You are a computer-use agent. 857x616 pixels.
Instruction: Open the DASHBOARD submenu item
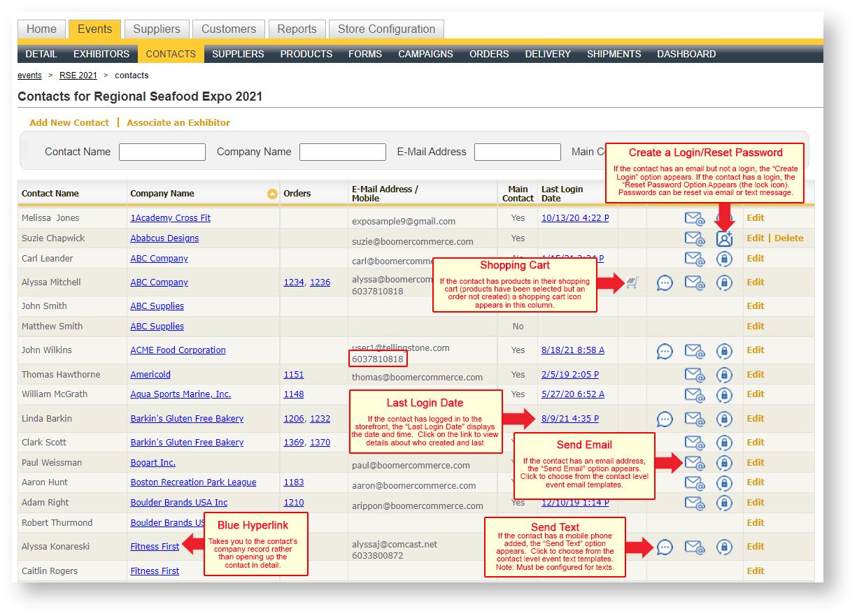[x=686, y=54]
